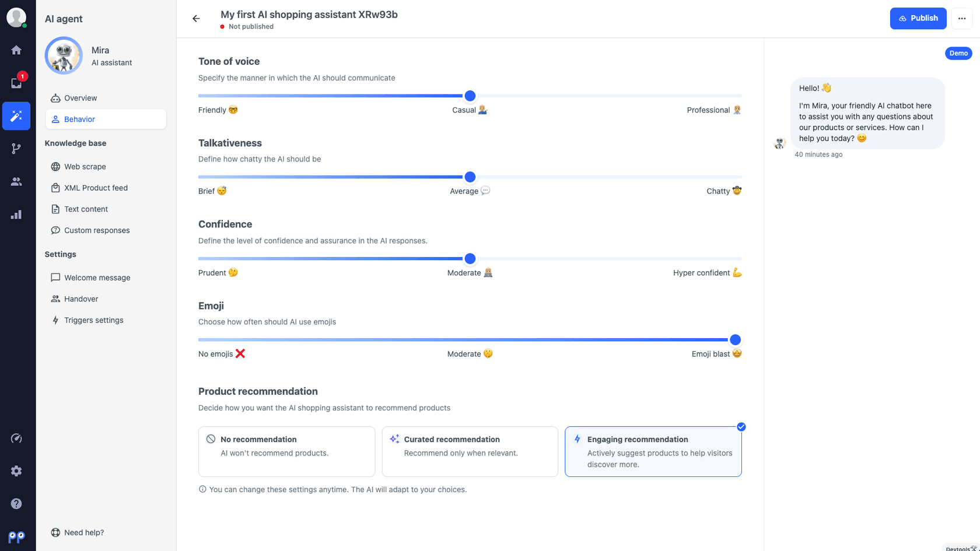Open settings gear icon in rail

16,471
